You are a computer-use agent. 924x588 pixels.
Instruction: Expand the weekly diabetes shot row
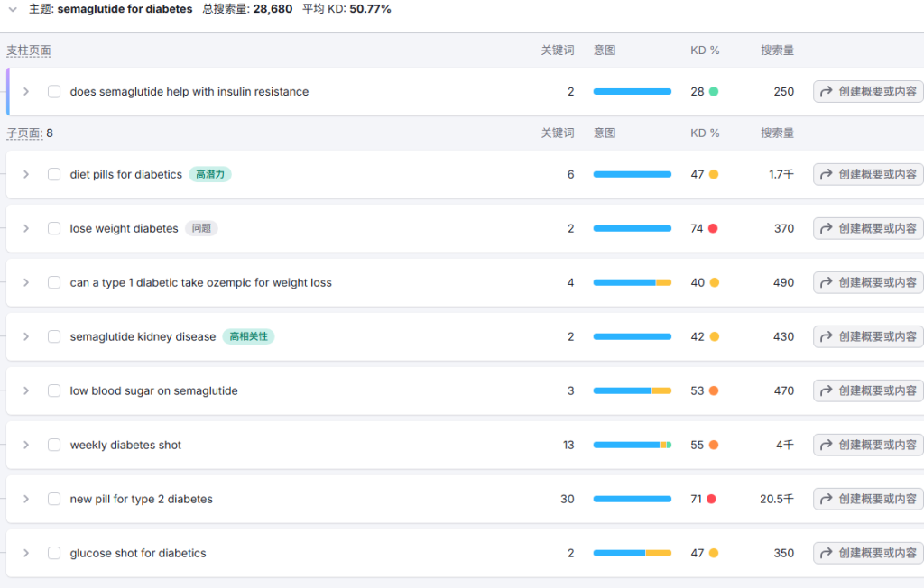point(26,445)
